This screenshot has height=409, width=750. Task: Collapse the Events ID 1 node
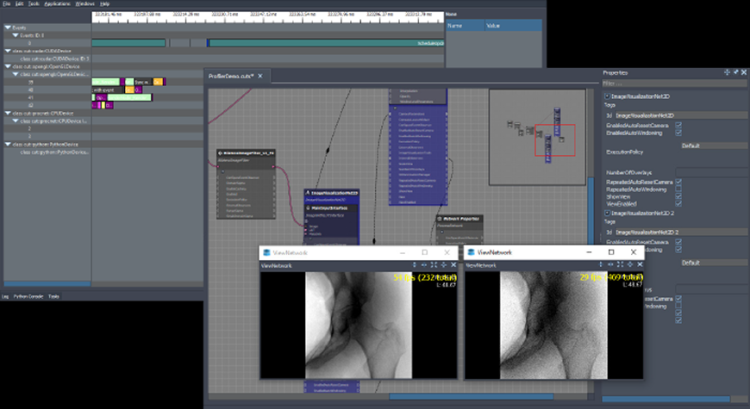click(15, 35)
